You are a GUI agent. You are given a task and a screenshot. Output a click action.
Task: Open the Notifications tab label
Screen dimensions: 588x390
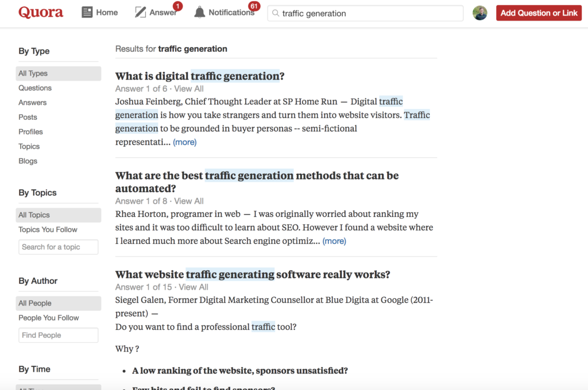pyautogui.click(x=231, y=13)
